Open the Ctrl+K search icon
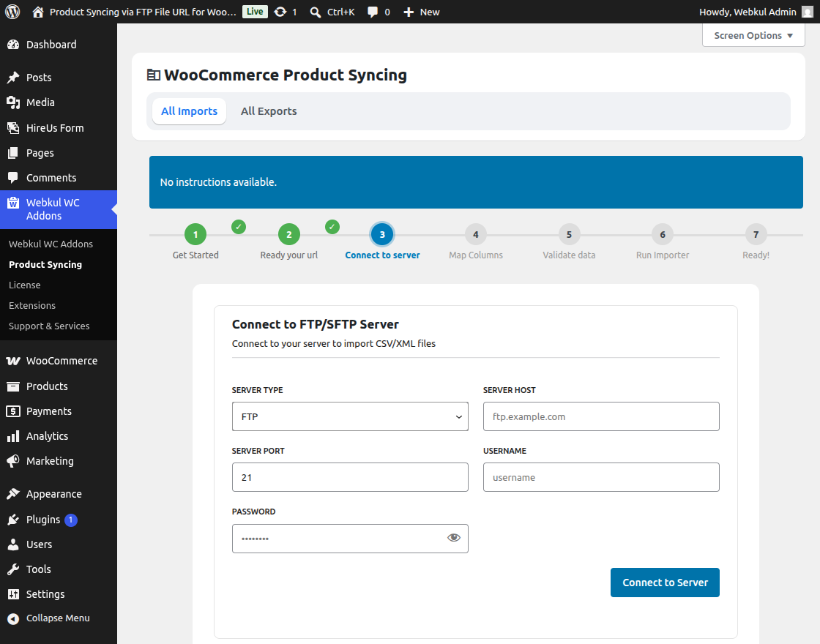The image size is (820, 644). click(x=316, y=12)
